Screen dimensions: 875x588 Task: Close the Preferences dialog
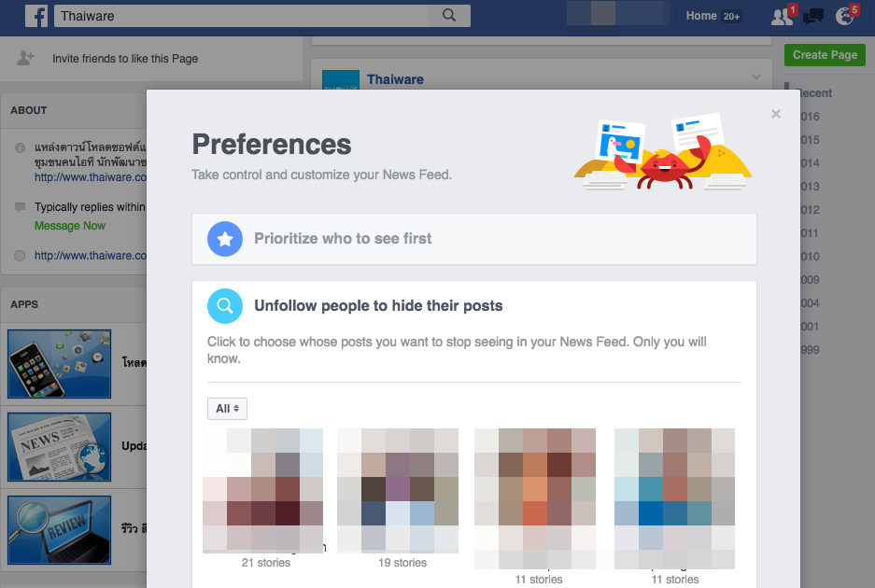(x=776, y=114)
